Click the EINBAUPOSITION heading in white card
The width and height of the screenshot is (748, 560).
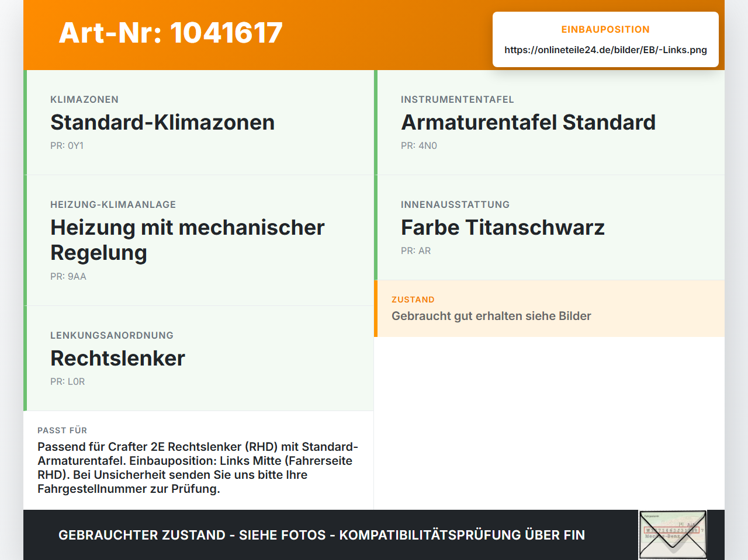tap(605, 29)
